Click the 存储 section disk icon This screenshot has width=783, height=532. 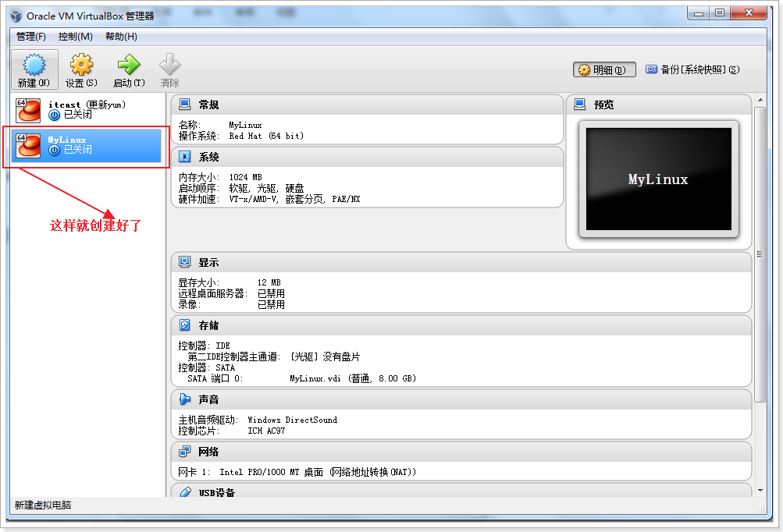click(x=185, y=325)
